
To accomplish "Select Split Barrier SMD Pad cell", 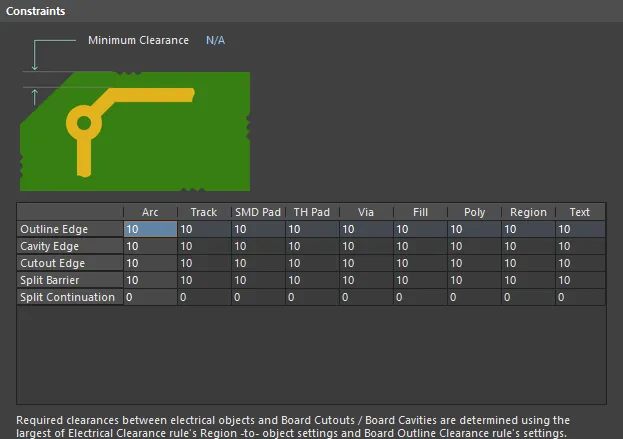I will [258, 280].
